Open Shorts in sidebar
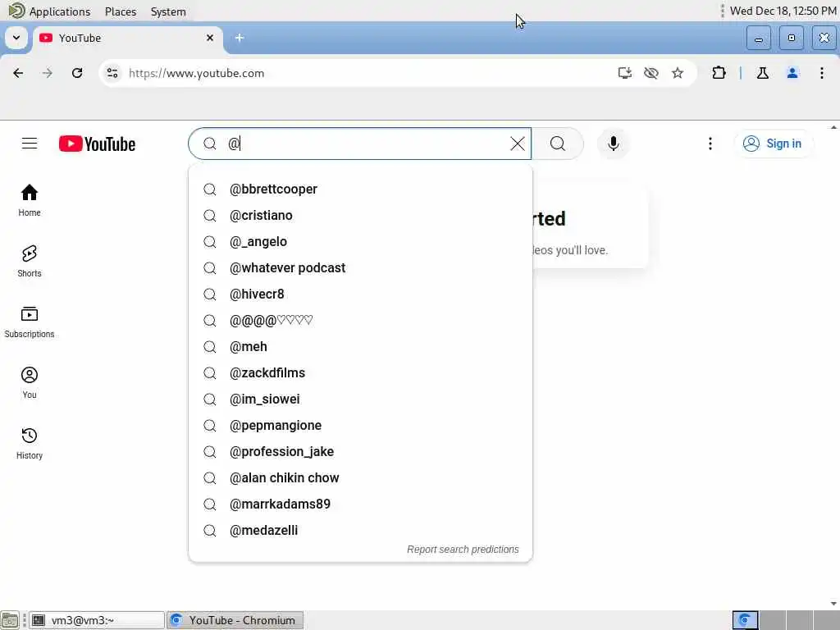Image resolution: width=840 pixels, height=630 pixels. [30, 262]
